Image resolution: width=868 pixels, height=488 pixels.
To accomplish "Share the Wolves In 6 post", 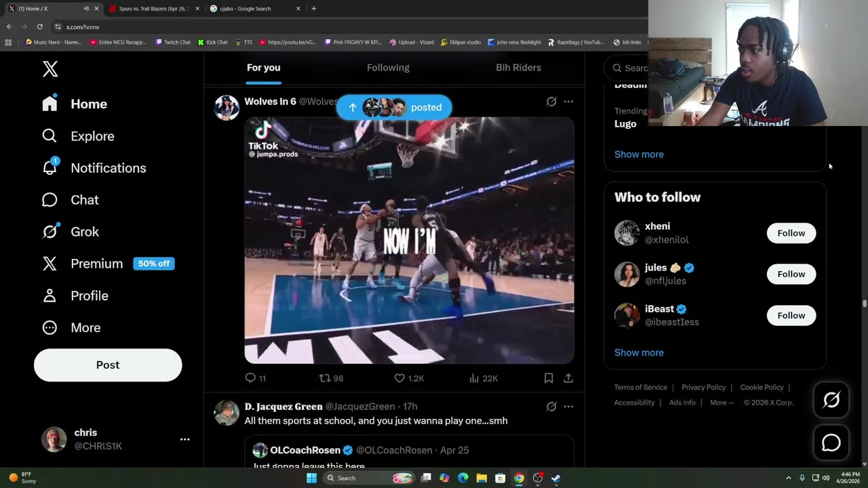I will [568, 378].
